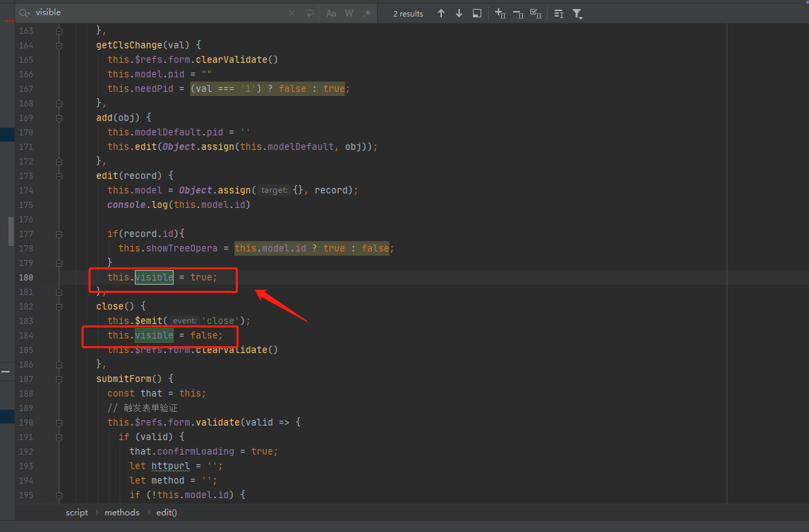Screen dimensions: 809x532
Task: Click 'submitForm' method name
Action: pos(124,379)
